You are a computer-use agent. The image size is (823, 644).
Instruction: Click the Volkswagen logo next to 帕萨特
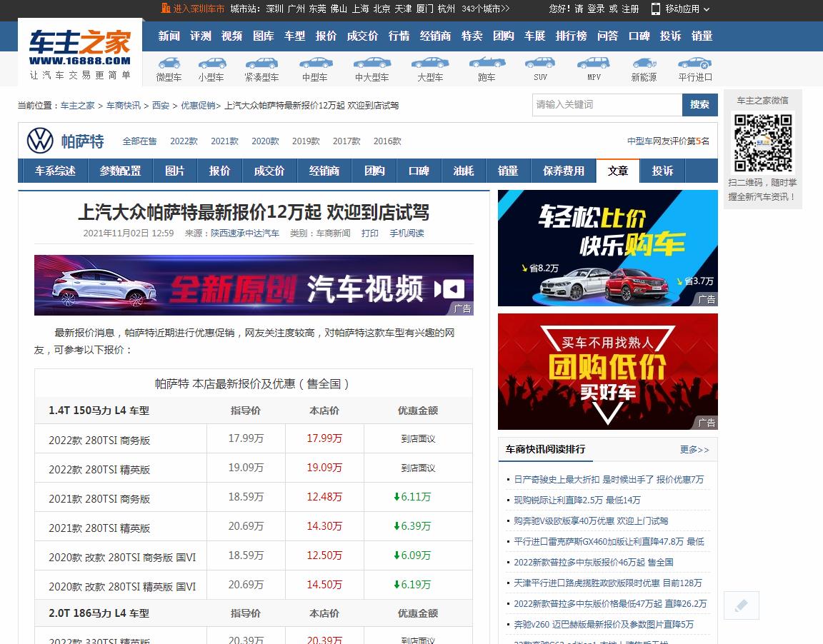click(40, 141)
